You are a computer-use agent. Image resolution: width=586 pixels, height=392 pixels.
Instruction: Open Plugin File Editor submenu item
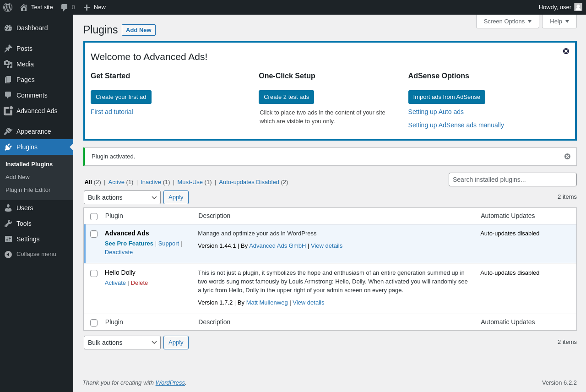coord(28,190)
